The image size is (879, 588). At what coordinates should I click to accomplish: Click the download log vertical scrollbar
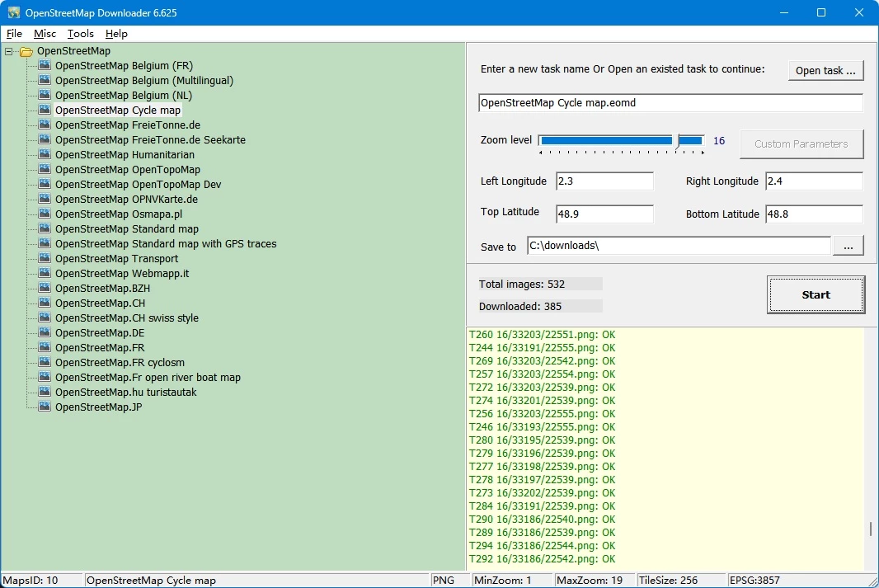[x=871, y=529]
